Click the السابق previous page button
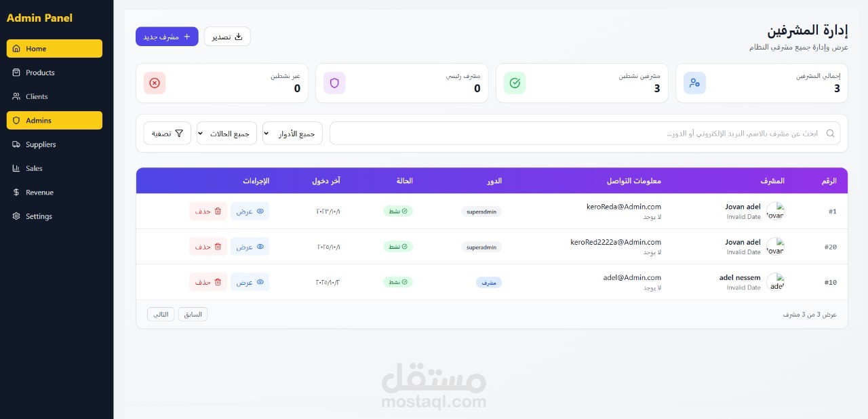The width and height of the screenshot is (868, 419). (193, 314)
